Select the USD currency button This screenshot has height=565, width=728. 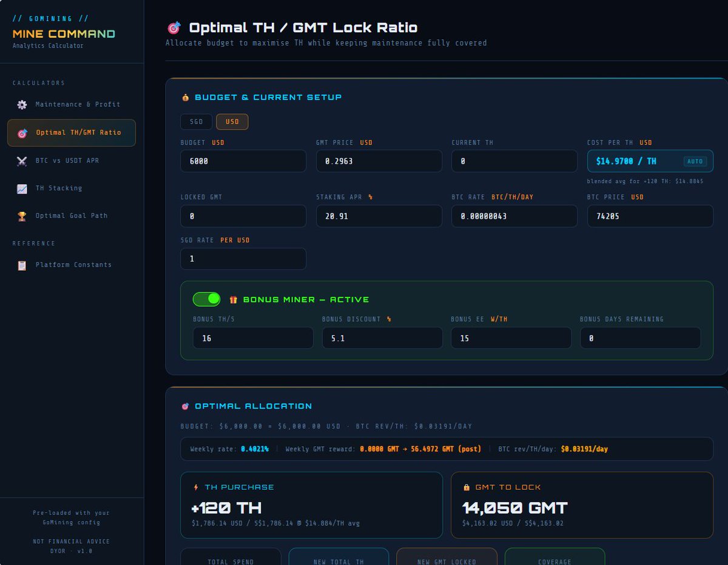coord(232,122)
